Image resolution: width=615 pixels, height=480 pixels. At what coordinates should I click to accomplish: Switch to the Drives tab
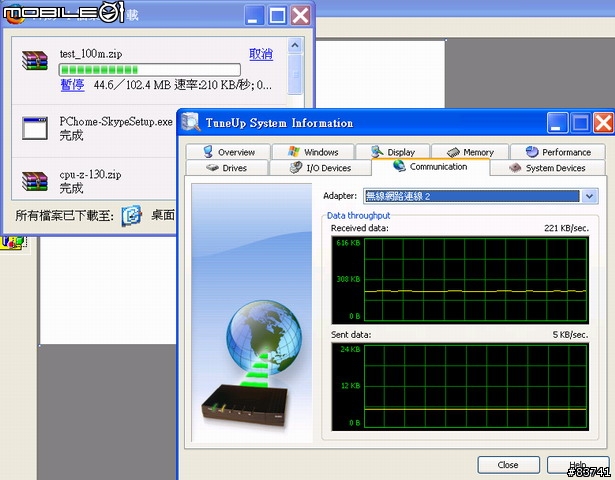[227, 168]
